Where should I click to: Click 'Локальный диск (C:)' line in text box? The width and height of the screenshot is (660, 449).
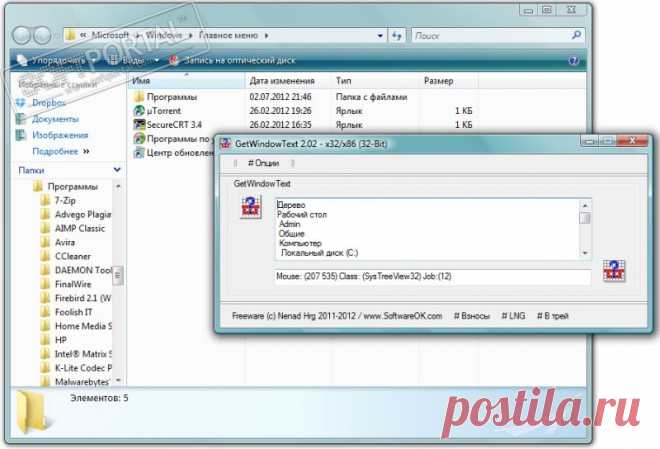click(319, 253)
